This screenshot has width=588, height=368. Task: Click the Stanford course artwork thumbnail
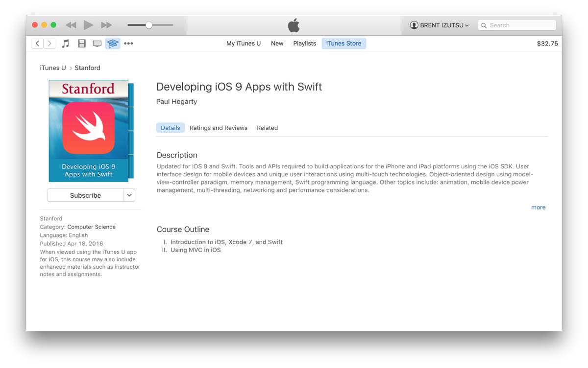tap(91, 131)
